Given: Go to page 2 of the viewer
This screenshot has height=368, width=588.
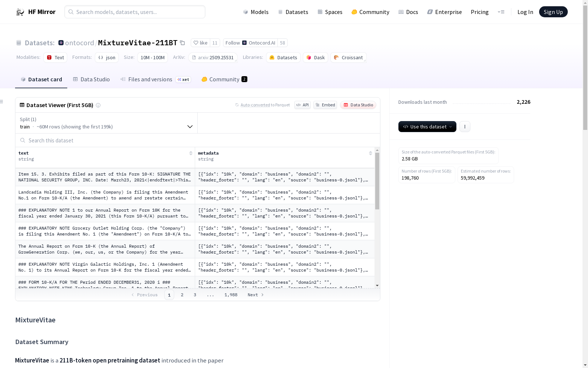Looking at the screenshot, I should point(182,295).
